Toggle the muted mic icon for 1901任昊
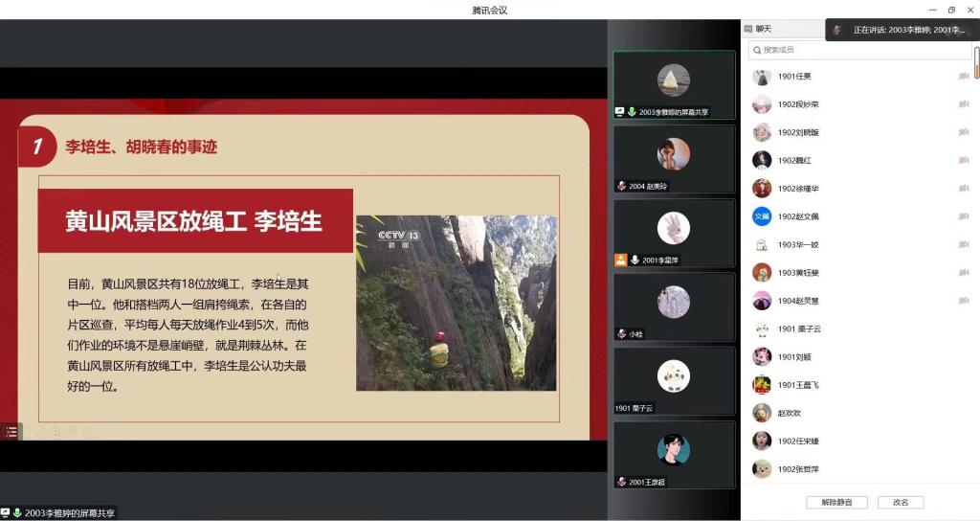 pos(964,77)
